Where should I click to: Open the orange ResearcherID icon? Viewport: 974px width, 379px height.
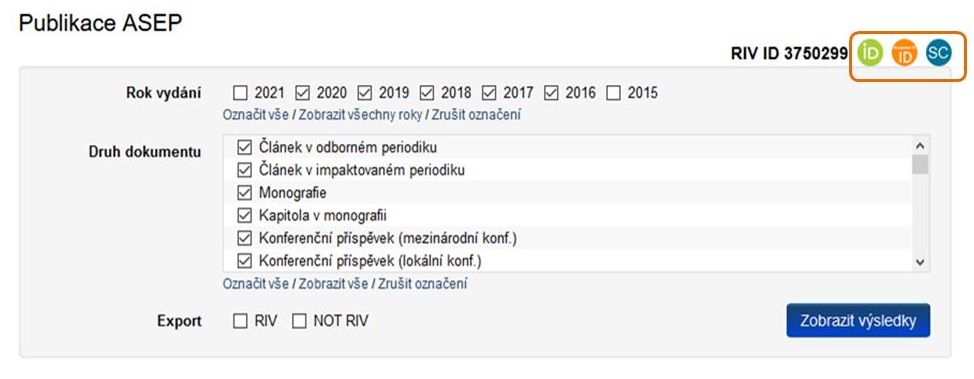[904, 53]
